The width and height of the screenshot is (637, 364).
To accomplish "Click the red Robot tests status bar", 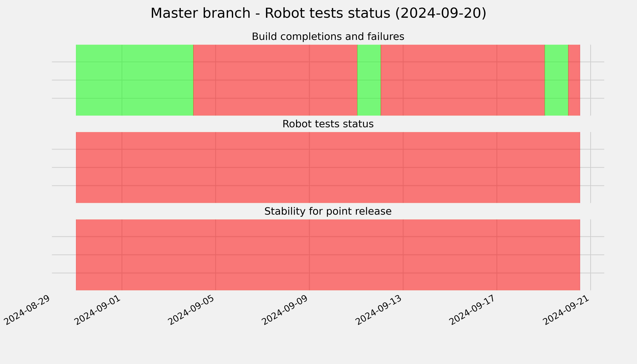I will [328, 167].
